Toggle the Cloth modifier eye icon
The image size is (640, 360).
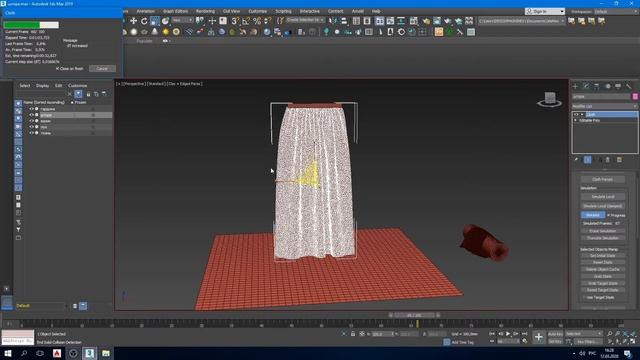pos(576,115)
